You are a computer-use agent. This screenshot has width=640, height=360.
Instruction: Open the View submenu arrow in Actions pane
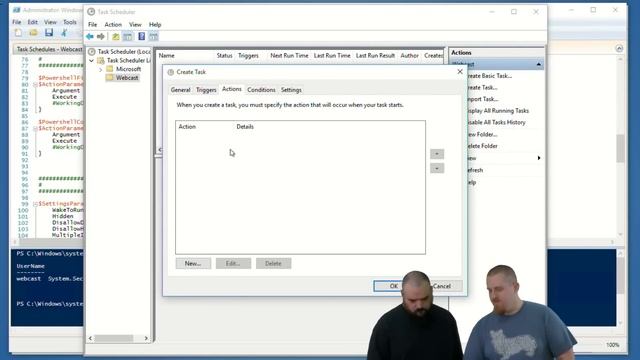pos(539,158)
